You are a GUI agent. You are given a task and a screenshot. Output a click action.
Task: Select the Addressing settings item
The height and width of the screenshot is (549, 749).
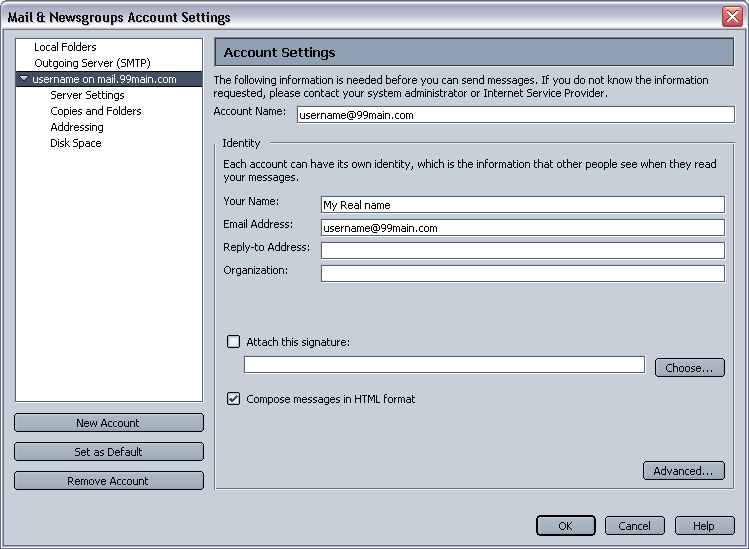(x=76, y=127)
